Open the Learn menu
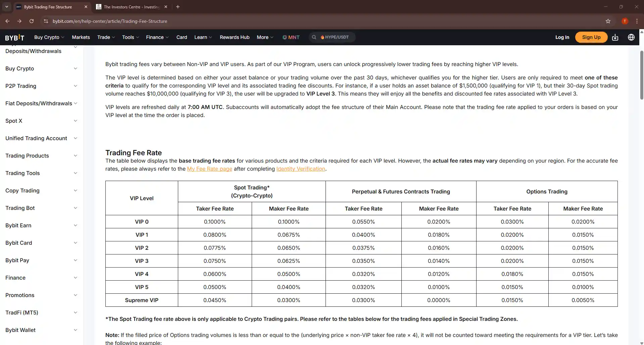 click(x=203, y=37)
